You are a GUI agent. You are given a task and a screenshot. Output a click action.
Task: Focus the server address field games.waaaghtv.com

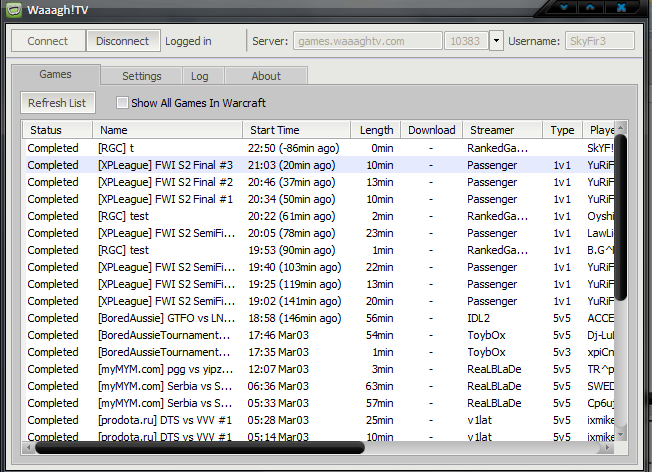click(x=368, y=41)
